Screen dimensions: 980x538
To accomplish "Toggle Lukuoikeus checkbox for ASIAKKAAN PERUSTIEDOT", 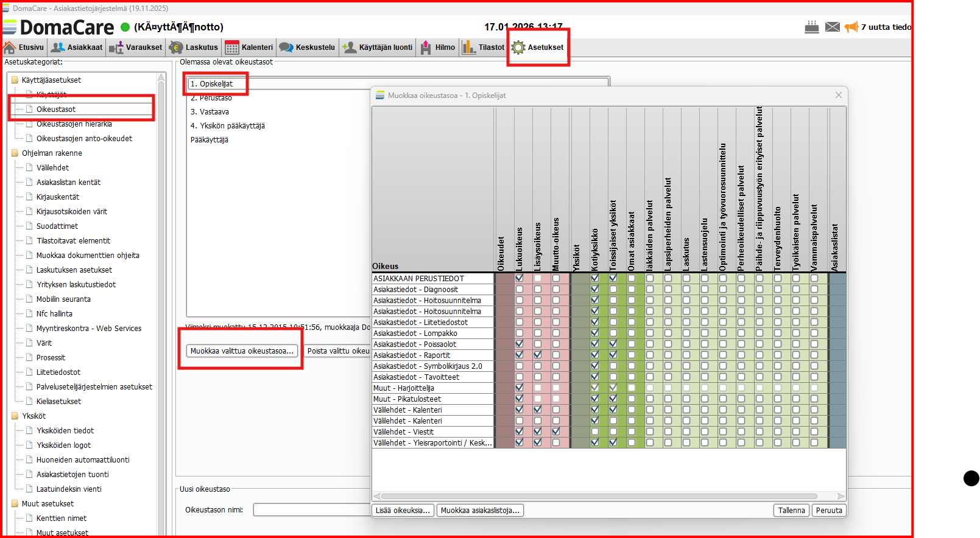I will [x=520, y=278].
